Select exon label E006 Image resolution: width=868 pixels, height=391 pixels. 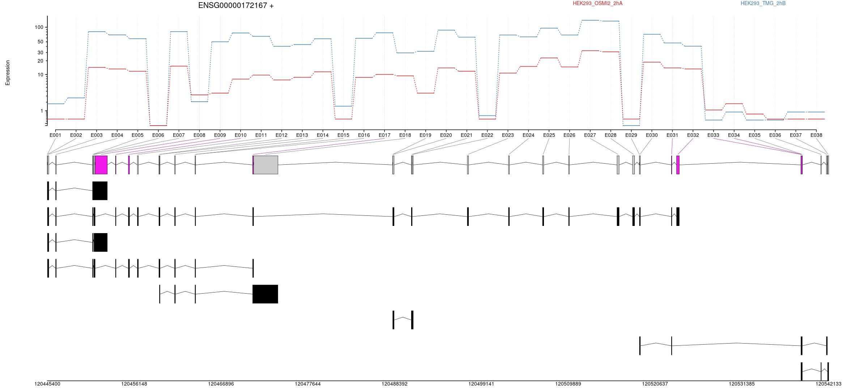point(158,135)
